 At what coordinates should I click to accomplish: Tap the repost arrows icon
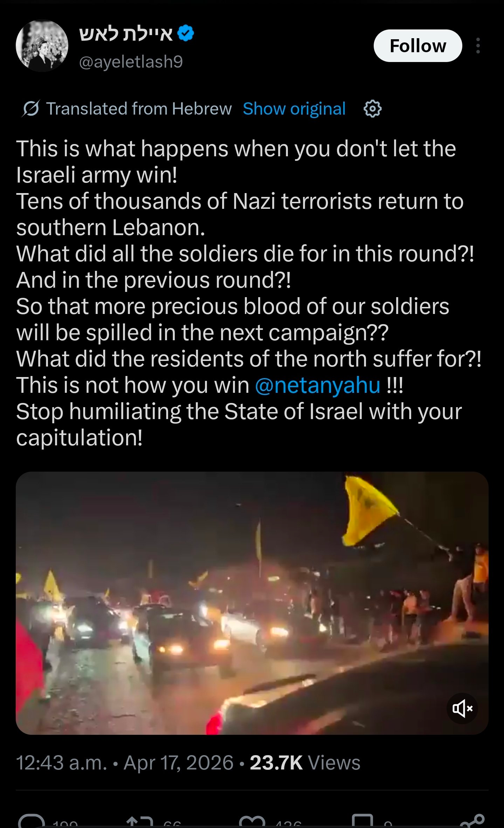click(x=140, y=822)
